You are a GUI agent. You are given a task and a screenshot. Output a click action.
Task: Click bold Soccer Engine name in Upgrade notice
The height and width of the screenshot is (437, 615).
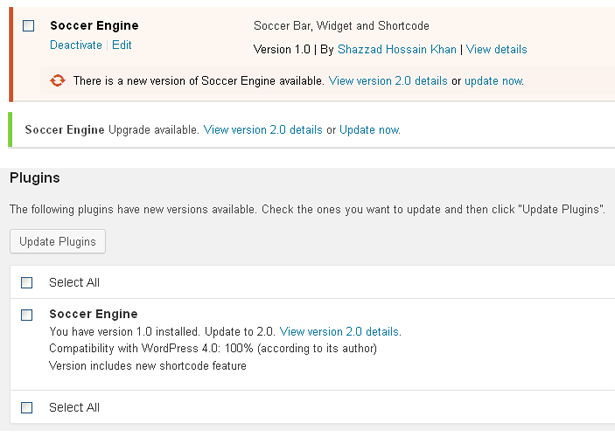[x=64, y=130]
